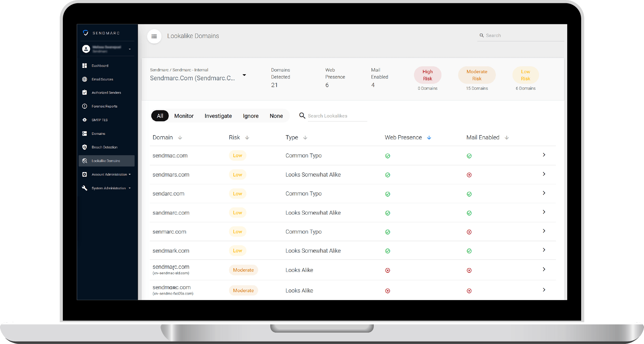The image size is (644, 344).
Task: Click the top search magnifier icon
Action: [482, 35]
